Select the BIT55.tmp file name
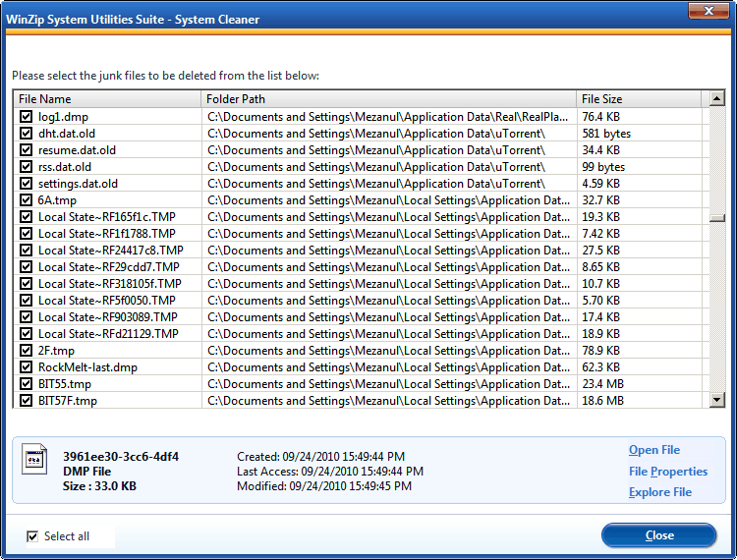The width and height of the screenshot is (737, 560). (65, 384)
